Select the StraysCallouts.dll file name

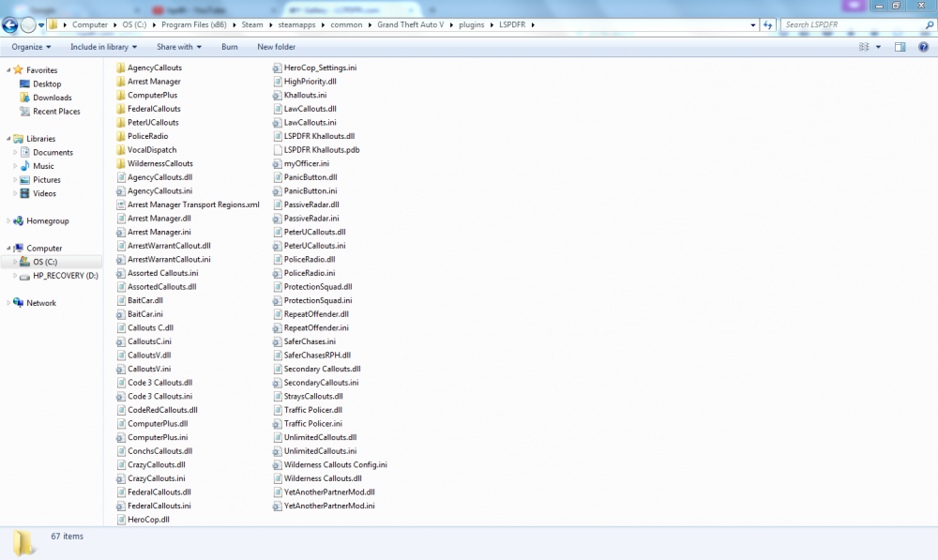[313, 396]
